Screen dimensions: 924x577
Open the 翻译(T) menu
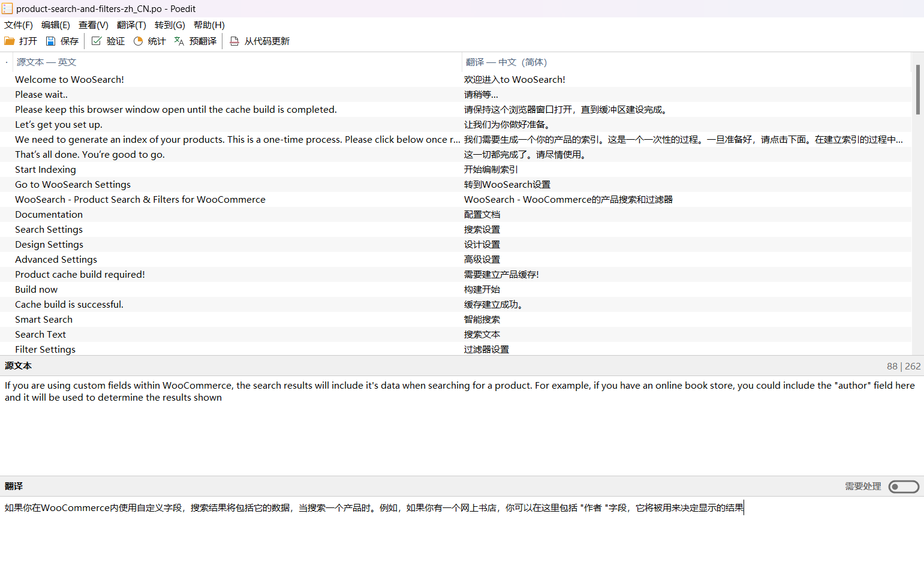coord(131,25)
